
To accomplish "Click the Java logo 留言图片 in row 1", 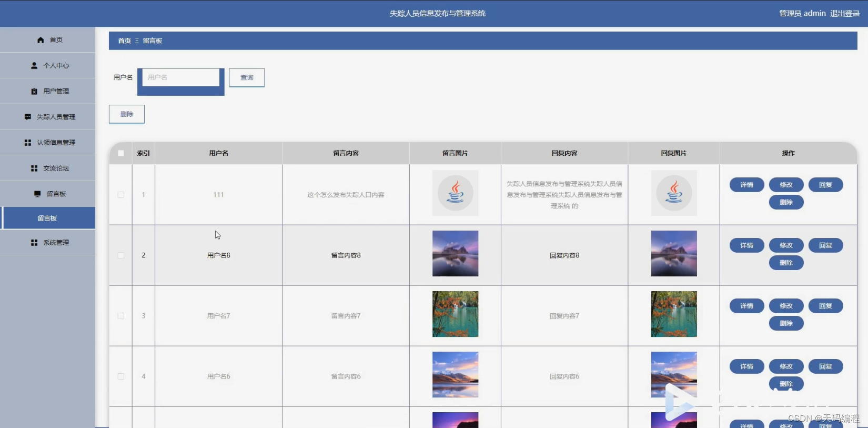I will click(456, 193).
